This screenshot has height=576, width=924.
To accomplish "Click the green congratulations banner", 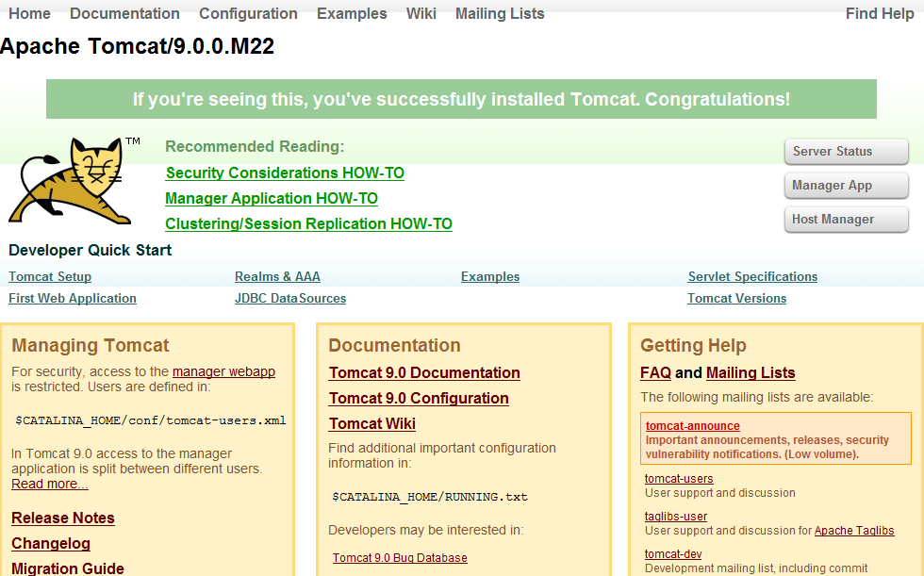I will tap(461, 99).
